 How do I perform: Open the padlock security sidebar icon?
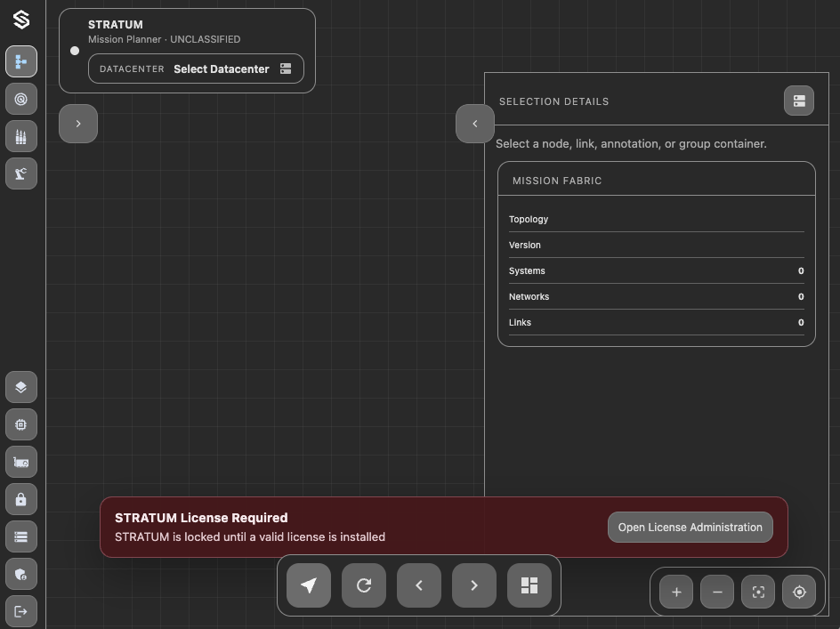pyautogui.click(x=21, y=499)
